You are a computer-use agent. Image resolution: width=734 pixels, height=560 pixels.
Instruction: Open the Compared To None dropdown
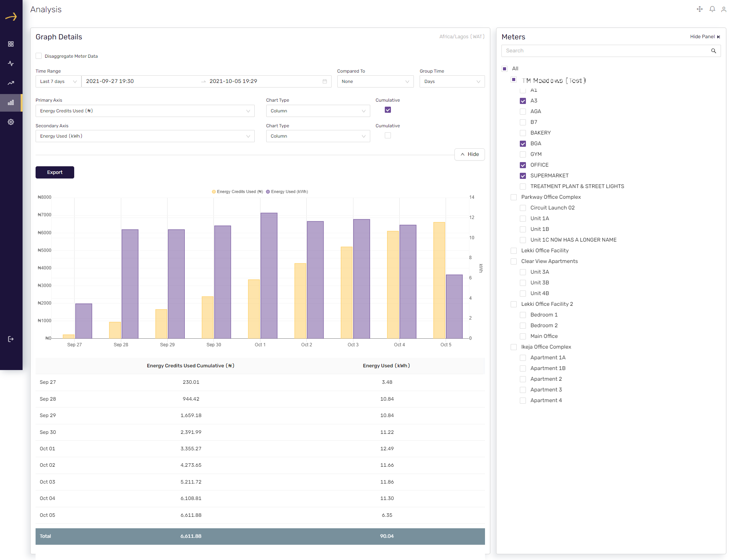375,81
